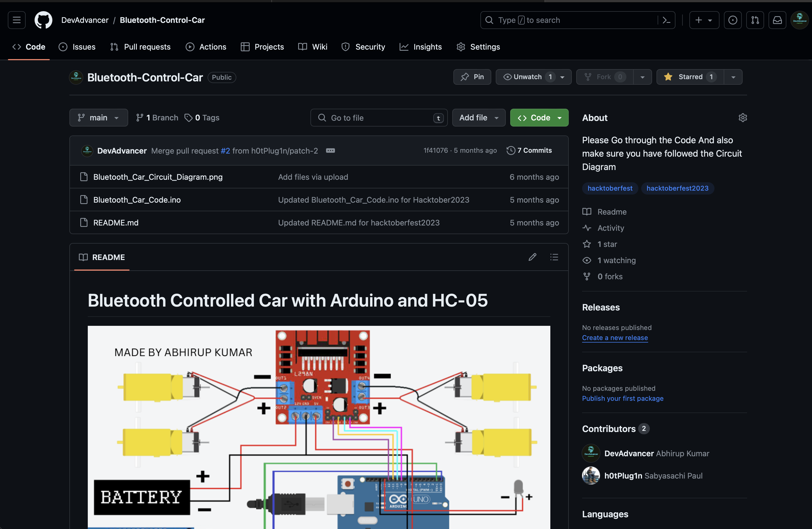Edit README with the pencil icon
The width and height of the screenshot is (812, 529).
pos(532,257)
